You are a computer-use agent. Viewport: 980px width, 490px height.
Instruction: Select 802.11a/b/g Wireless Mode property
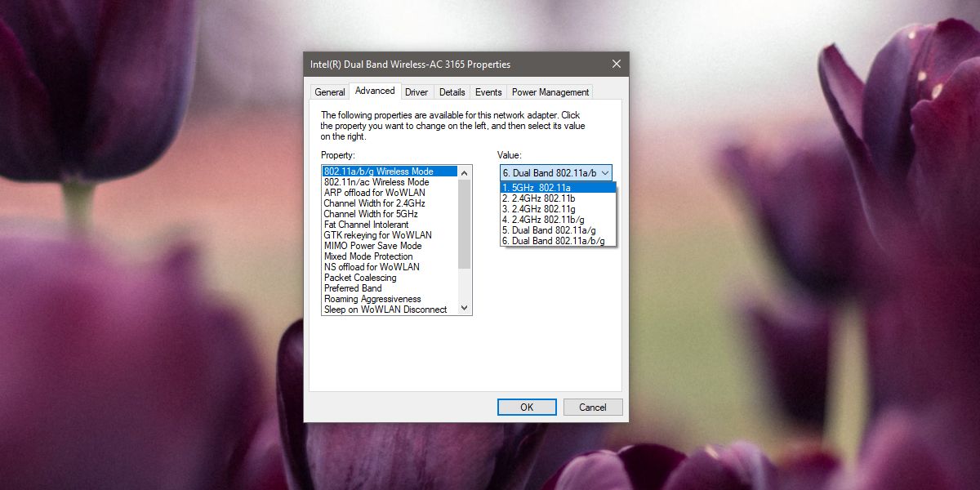(390, 171)
